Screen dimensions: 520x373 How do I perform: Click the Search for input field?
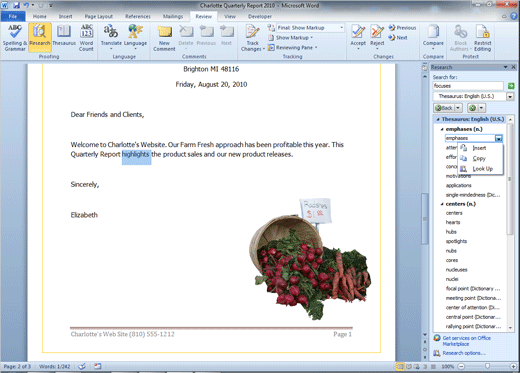coord(468,86)
